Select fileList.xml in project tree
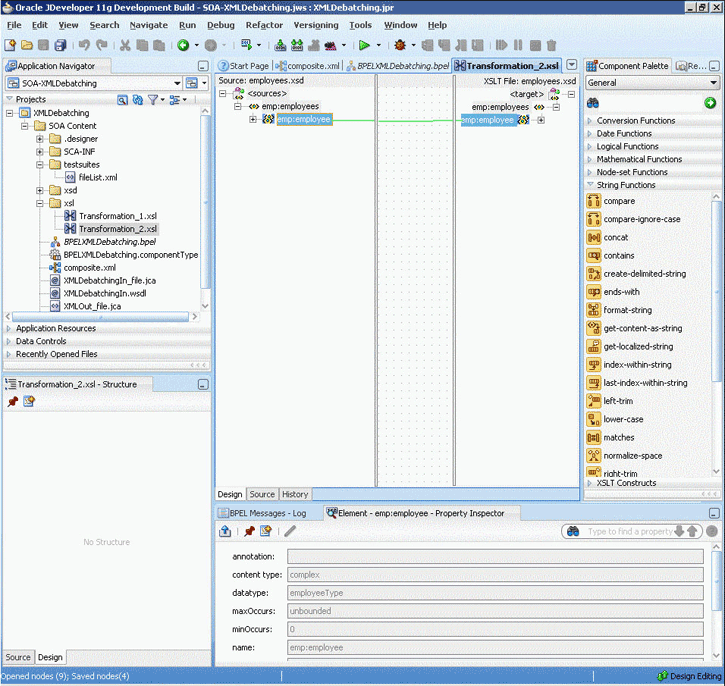The width and height of the screenshot is (725, 686). click(98, 177)
